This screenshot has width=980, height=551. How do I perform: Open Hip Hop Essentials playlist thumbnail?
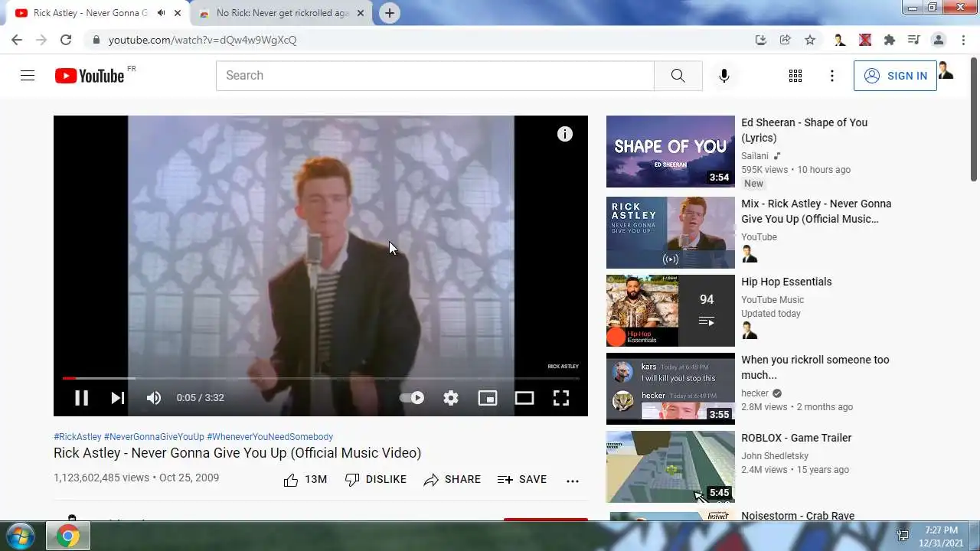[x=670, y=311]
